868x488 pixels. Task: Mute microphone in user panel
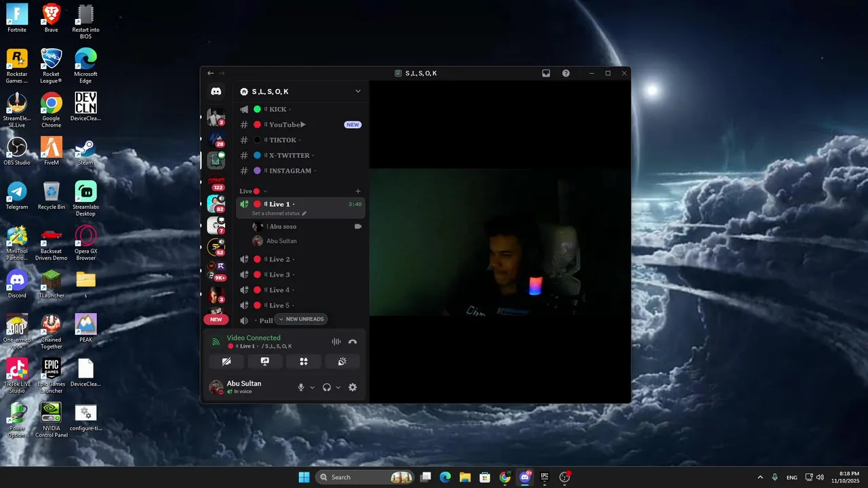coord(301,387)
